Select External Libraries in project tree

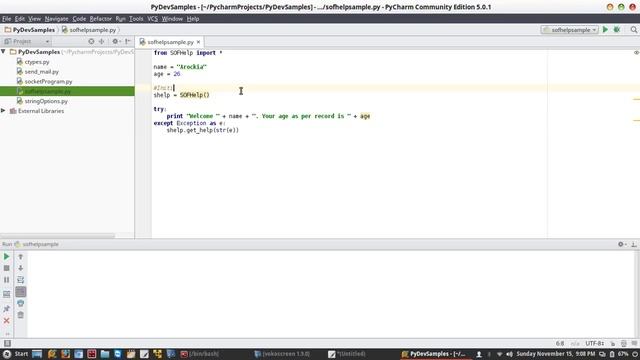point(41,111)
